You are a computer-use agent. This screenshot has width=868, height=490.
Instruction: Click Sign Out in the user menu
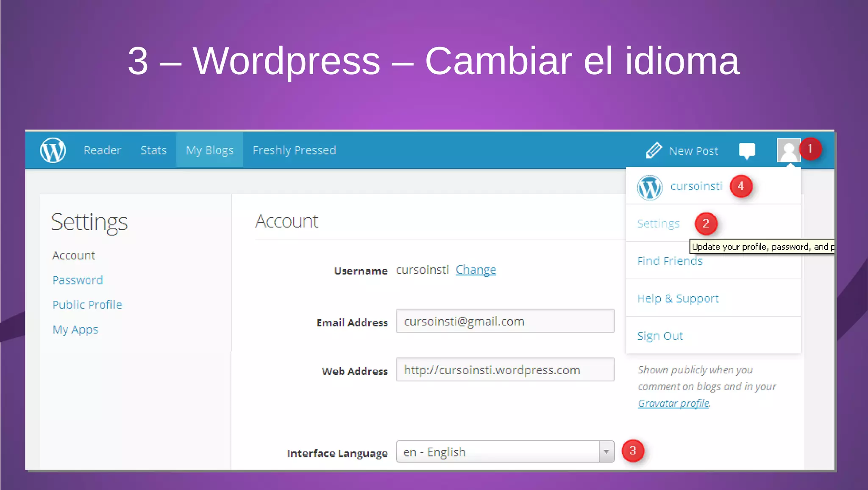(660, 336)
